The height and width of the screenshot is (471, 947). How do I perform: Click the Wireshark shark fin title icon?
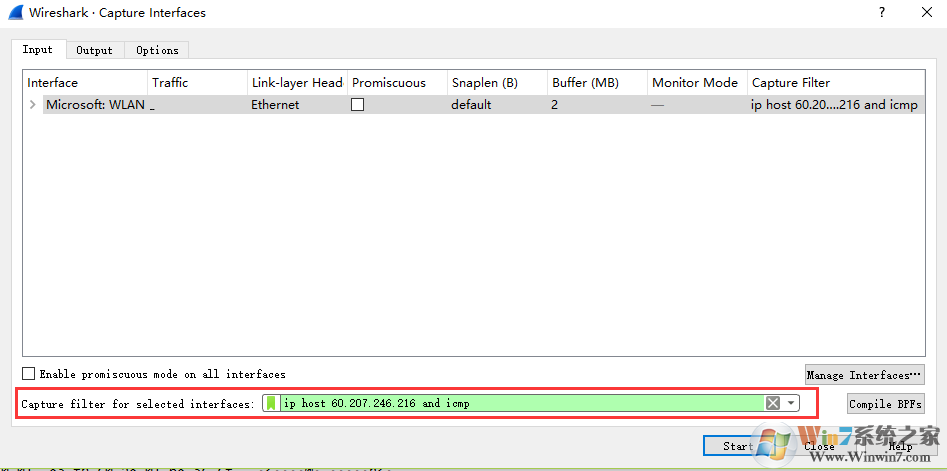point(14,12)
